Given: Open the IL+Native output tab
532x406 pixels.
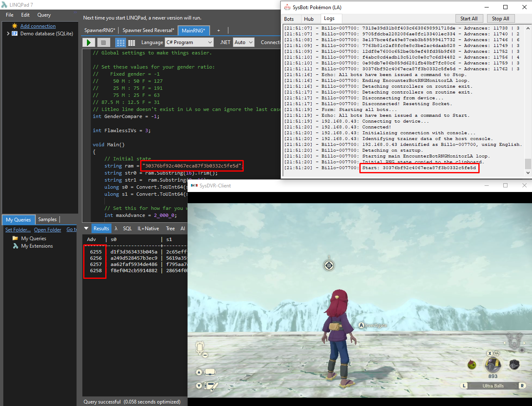Looking at the screenshot, I should point(148,228).
